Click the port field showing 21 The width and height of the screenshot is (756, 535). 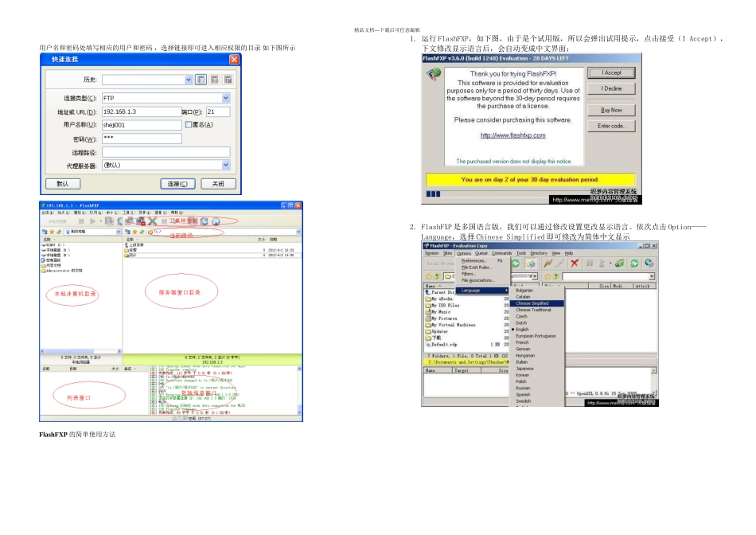[218, 112]
